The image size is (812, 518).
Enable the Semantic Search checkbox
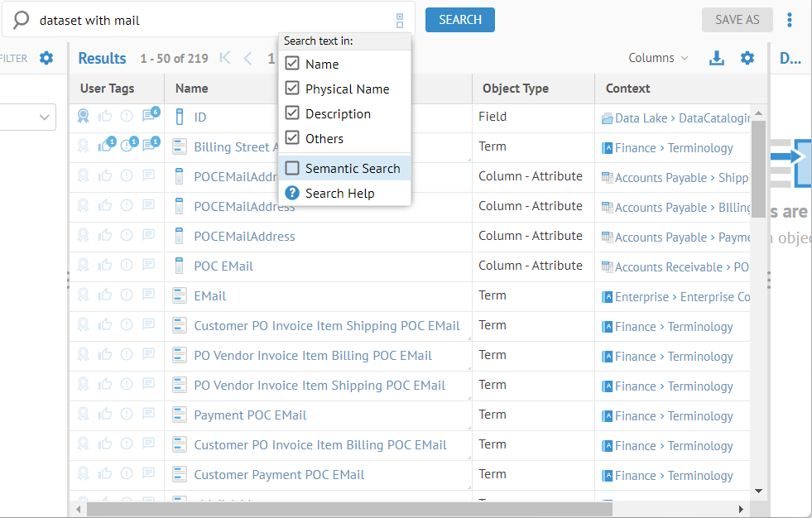tap(292, 168)
